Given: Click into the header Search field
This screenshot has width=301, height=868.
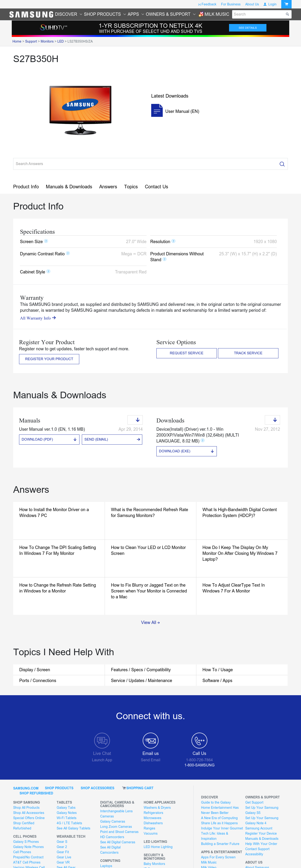Looking at the screenshot, I should [x=258, y=14].
